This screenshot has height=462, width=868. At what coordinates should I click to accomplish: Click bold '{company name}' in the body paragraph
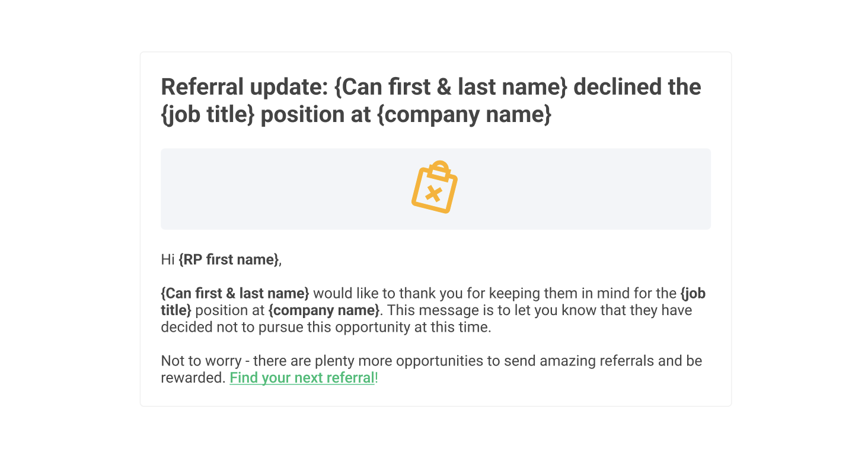point(324,310)
